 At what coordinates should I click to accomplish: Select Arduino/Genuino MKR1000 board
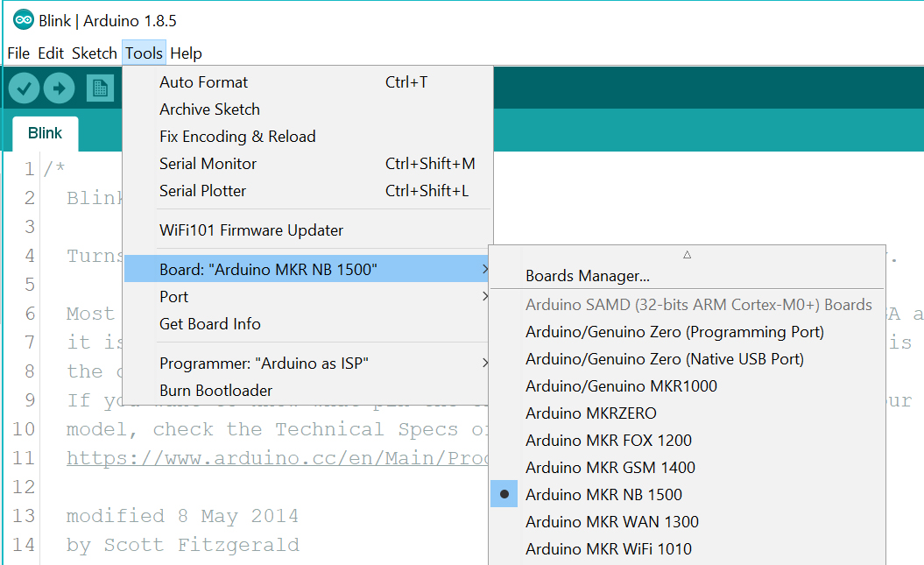click(x=688, y=386)
